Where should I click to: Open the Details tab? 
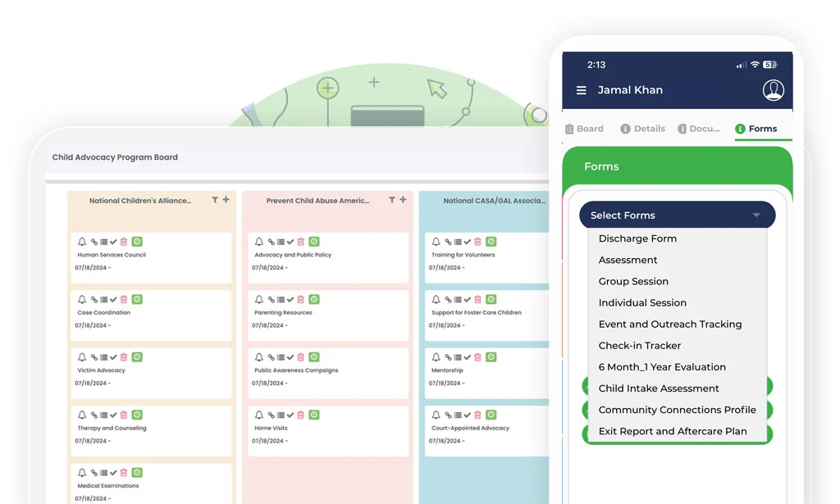tap(642, 129)
